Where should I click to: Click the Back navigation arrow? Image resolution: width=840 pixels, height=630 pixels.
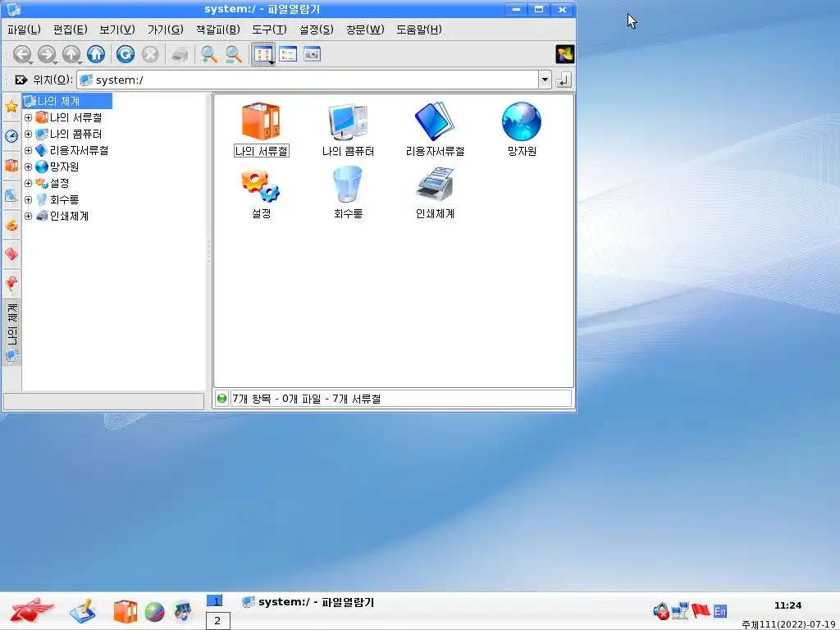click(x=22, y=54)
